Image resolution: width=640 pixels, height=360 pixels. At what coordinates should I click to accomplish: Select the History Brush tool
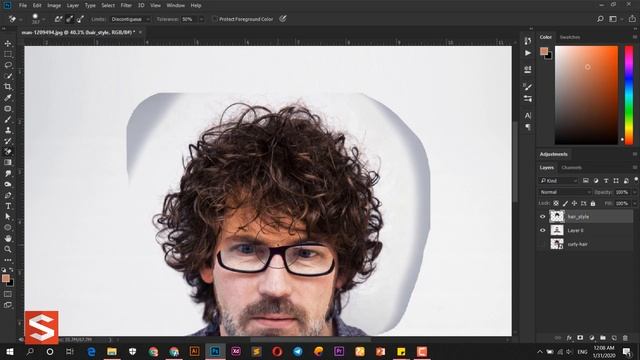8,141
